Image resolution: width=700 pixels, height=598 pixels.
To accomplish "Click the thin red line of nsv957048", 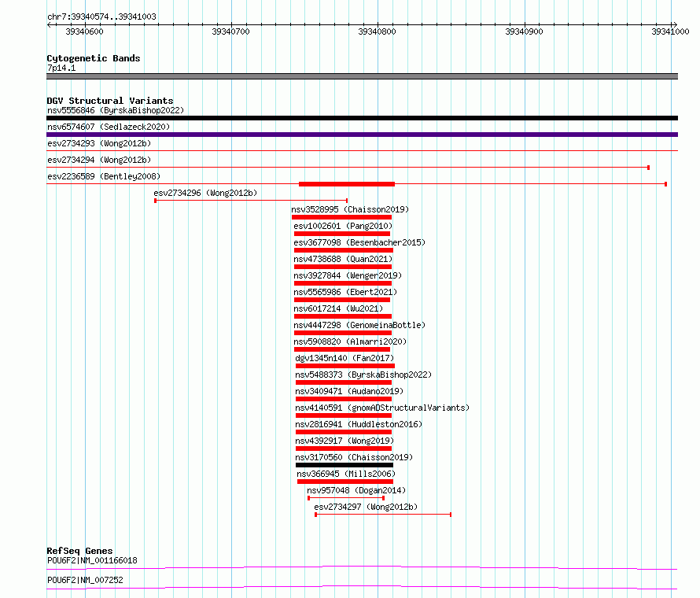I will click(x=346, y=498).
